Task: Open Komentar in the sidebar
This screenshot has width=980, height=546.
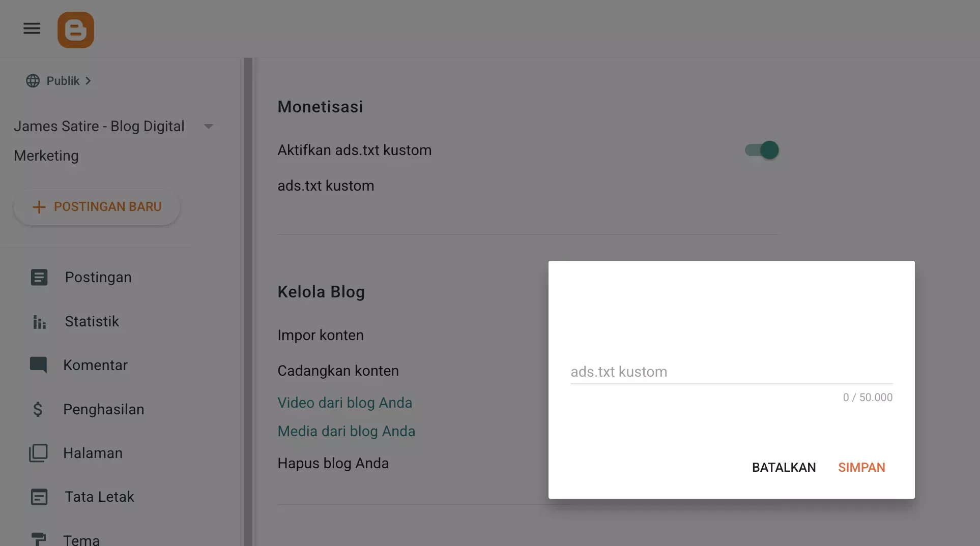Action: click(x=97, y=366)
